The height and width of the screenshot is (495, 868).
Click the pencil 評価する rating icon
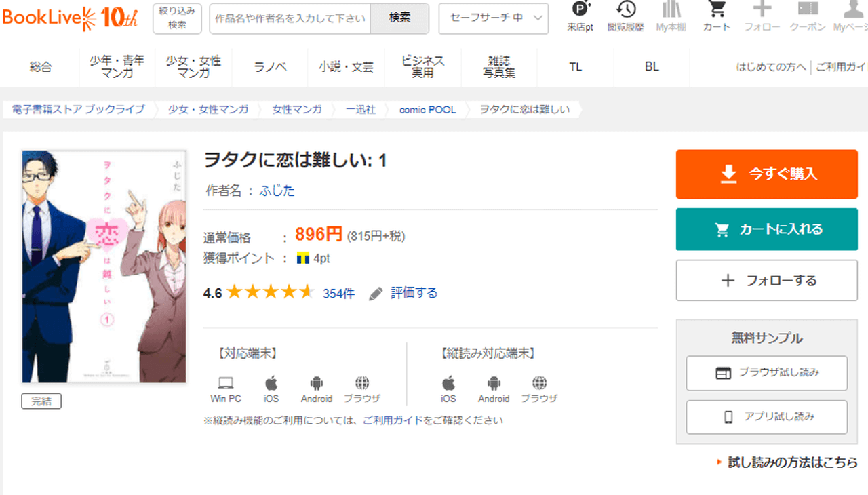coord(376,294)
